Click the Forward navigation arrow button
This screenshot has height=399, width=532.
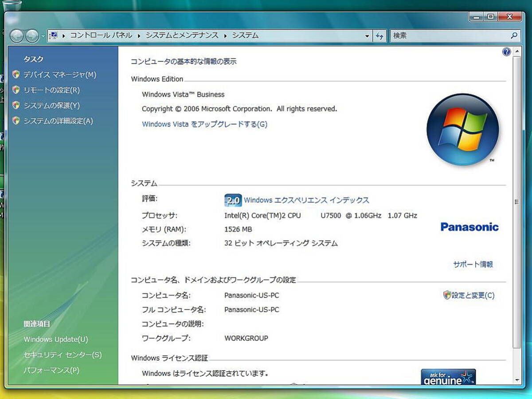32,36
